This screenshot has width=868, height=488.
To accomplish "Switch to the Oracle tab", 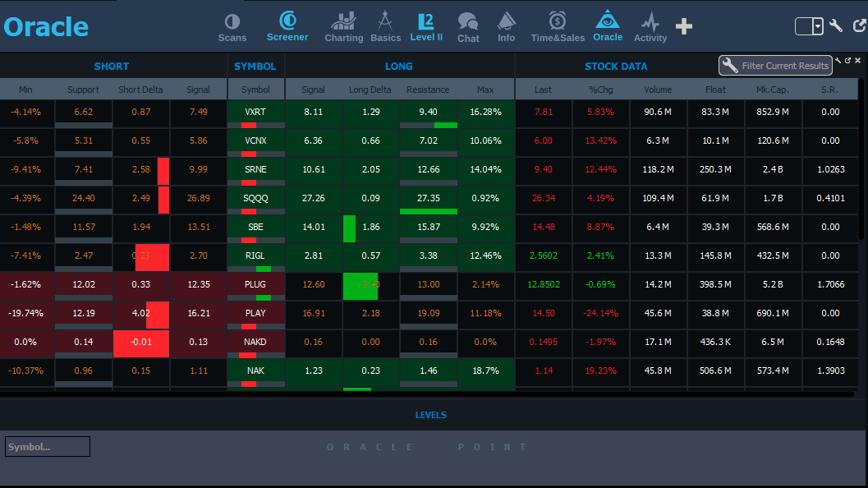I will [x=608, y=26].
